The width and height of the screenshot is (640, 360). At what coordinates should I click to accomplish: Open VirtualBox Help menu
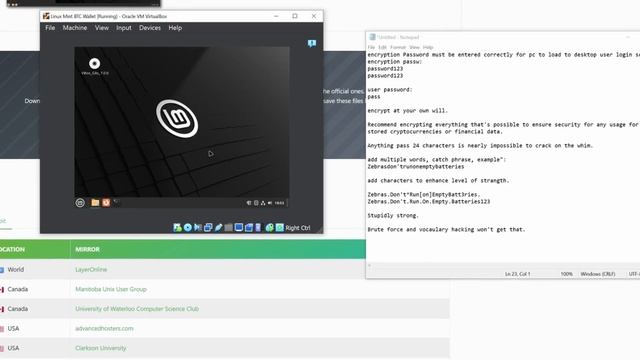(175, 28)
